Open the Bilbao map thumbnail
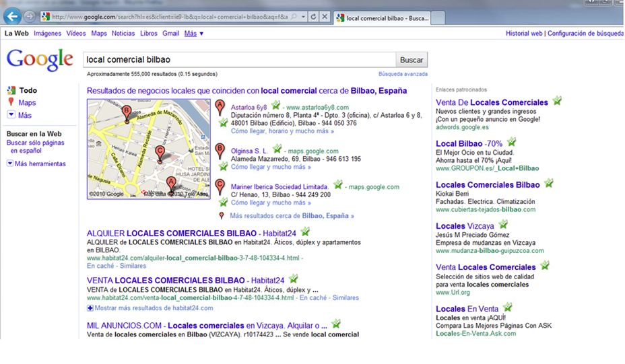Screen dimensions: 625x364 149,149
